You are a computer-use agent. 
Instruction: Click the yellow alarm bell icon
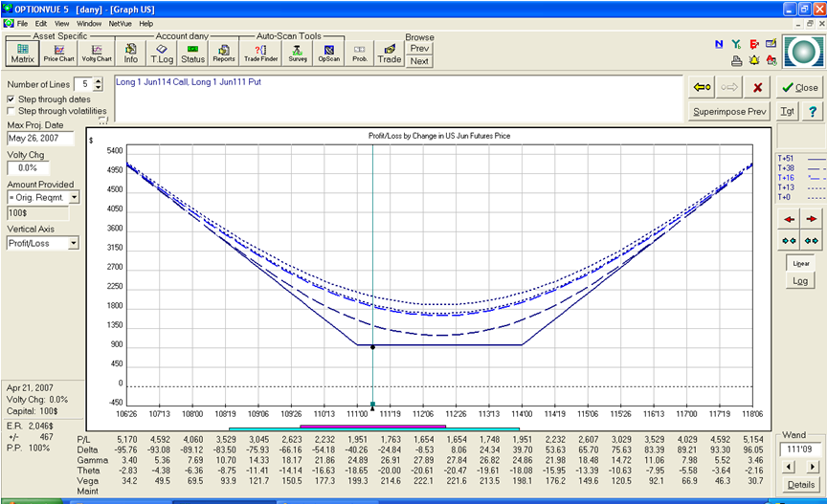pyautogui.click(x=754, y=60)
